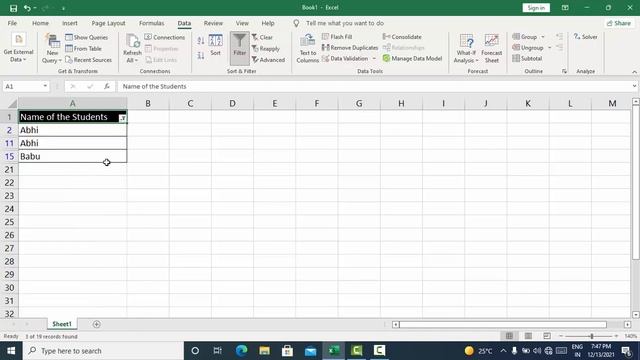
Task: Select the cell containing Babu
Action: point(73,156)
